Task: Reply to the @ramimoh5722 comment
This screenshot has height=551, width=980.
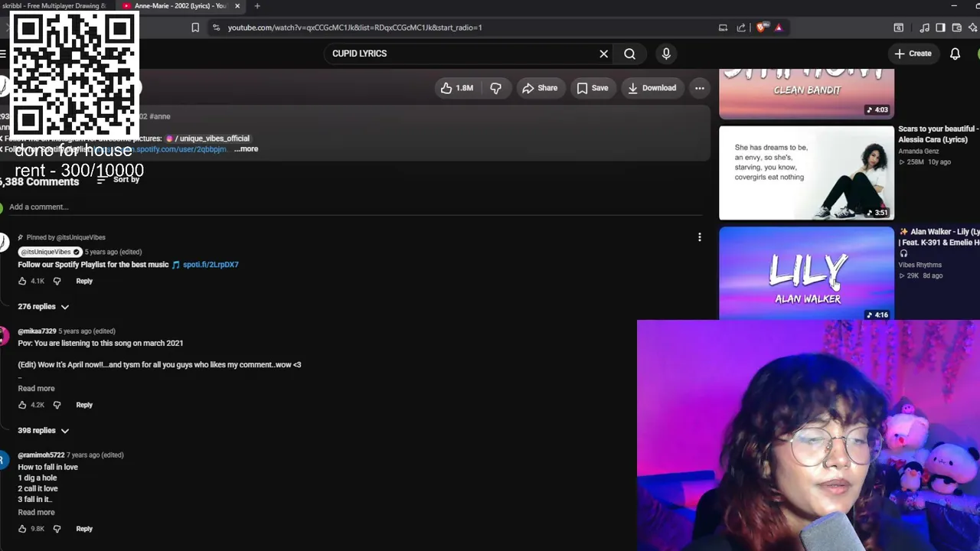Action: 84,529
